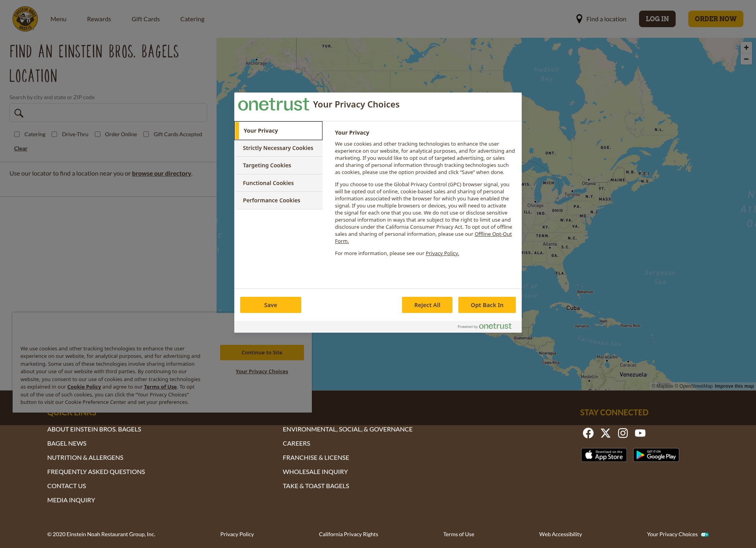Open the Functional Cookies tab
Image resolution: width=756 pixels, height=548 pixels.
pyautogui.click(x=278, y=183)
